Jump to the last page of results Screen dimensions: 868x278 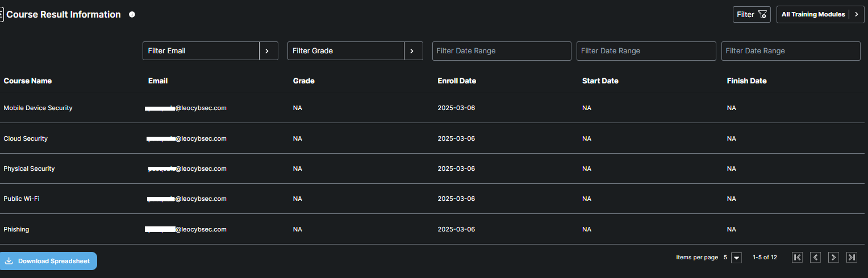click(x=852, y=258)
